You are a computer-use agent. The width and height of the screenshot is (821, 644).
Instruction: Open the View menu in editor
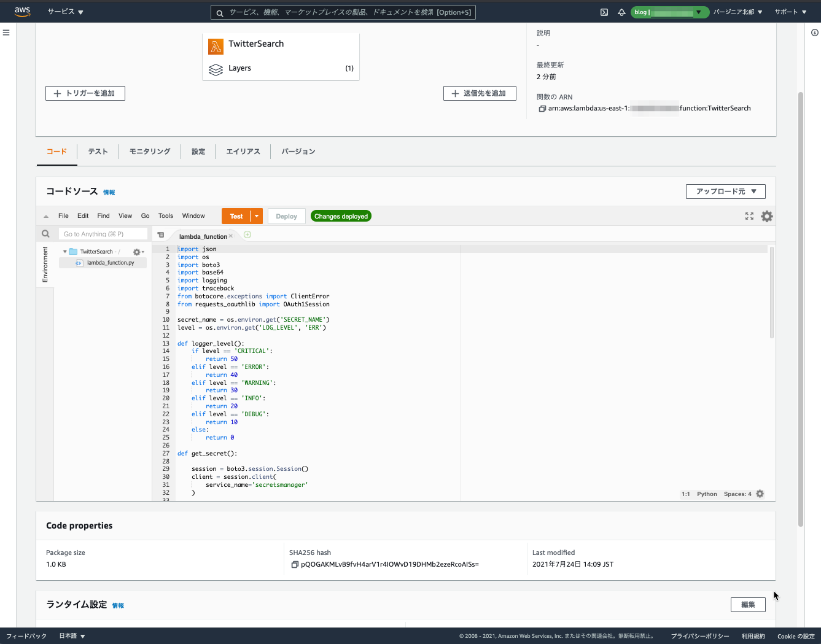[x=125, y=216]
